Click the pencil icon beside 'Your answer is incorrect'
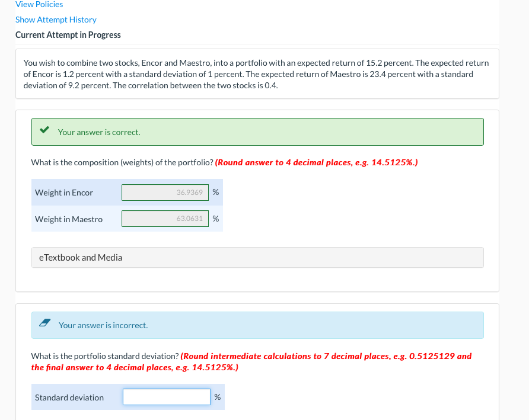This screenshot has height=420, width=529. (x=44, y=322)
